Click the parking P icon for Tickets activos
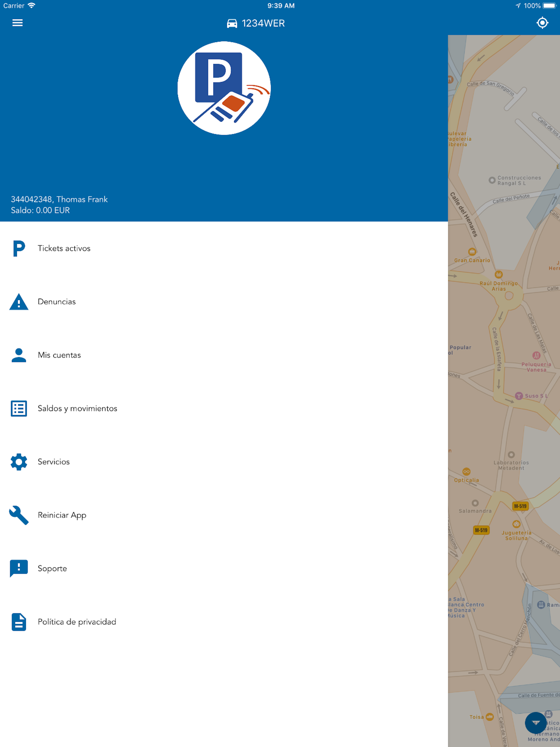 19,248
